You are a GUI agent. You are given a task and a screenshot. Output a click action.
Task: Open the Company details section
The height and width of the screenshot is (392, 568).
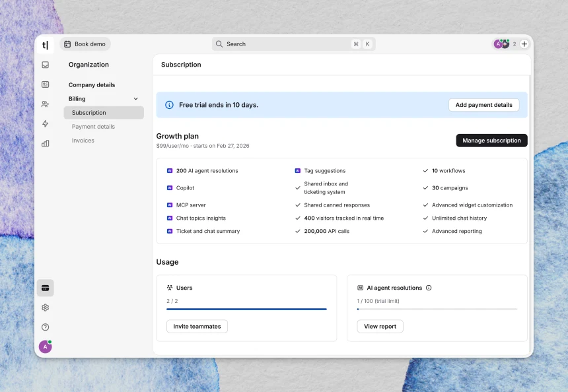coord(92,84)
